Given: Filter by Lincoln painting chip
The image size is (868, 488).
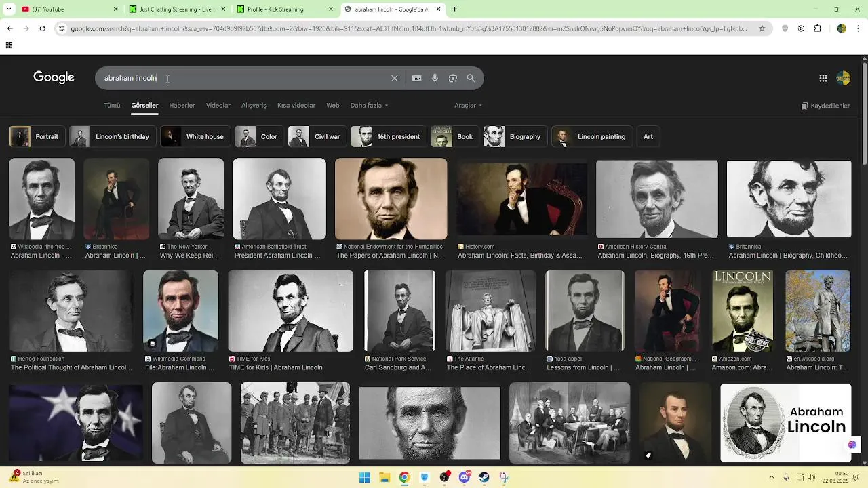Looking at the screenshot, I should [x=592, y=136].
